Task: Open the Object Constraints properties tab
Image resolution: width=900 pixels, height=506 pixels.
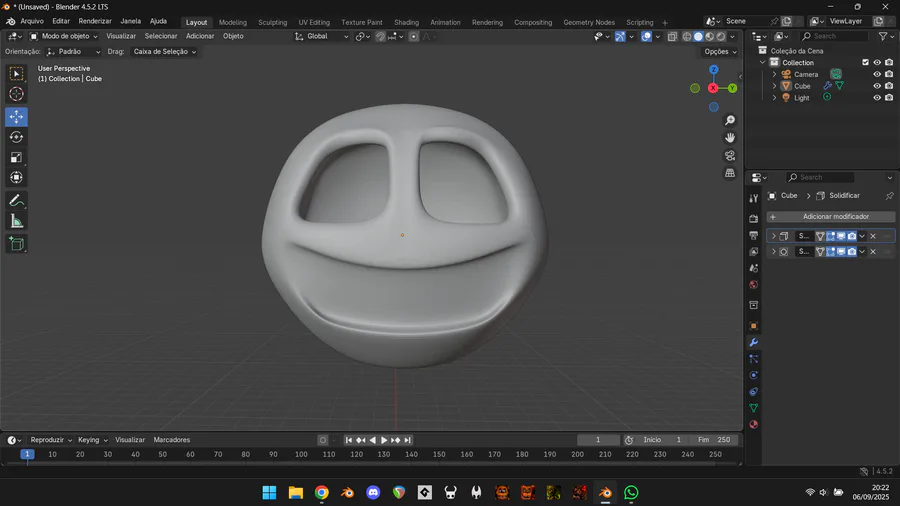Action: click(x=754, y=392)
